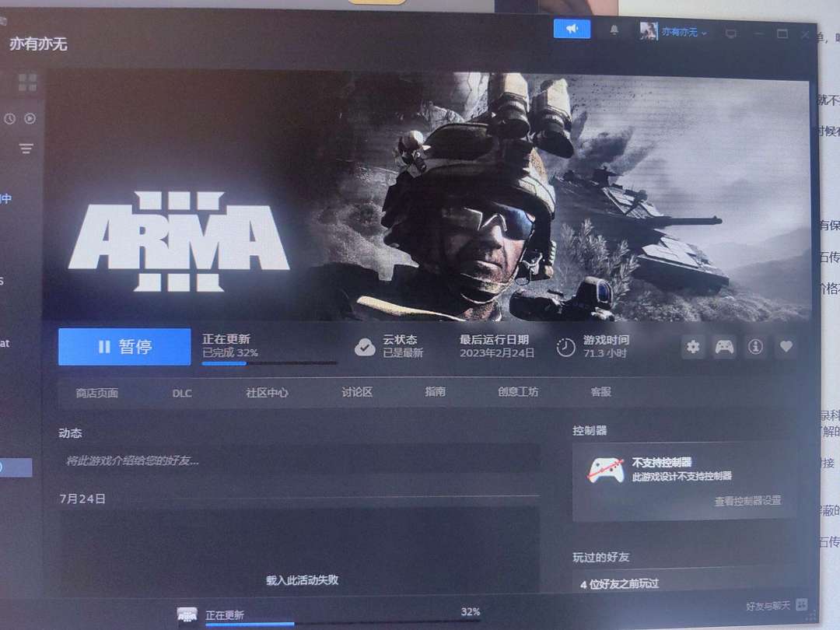Click the Arma III logo on banner
Viewport: 840px width, 630px height.
pyautogui.click(x=179, y=242)
